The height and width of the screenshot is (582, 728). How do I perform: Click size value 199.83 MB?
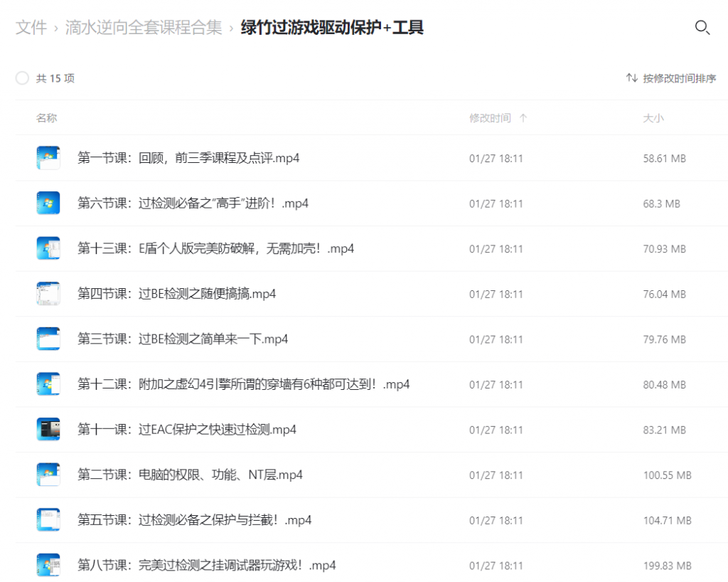pos(667,566)
